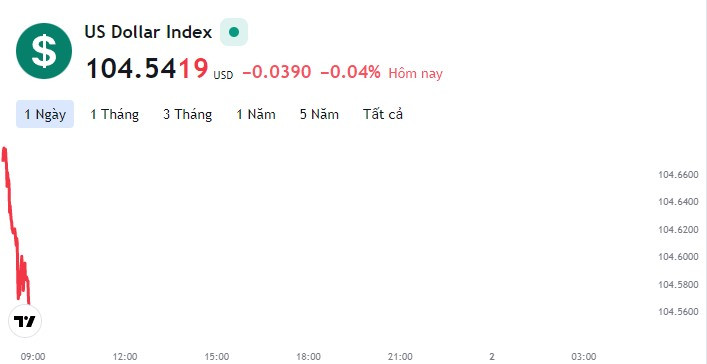This screenshot has height=364, width=707.
Task: Click the 18:00 time axis marker
Action: (x=309, y=357)
